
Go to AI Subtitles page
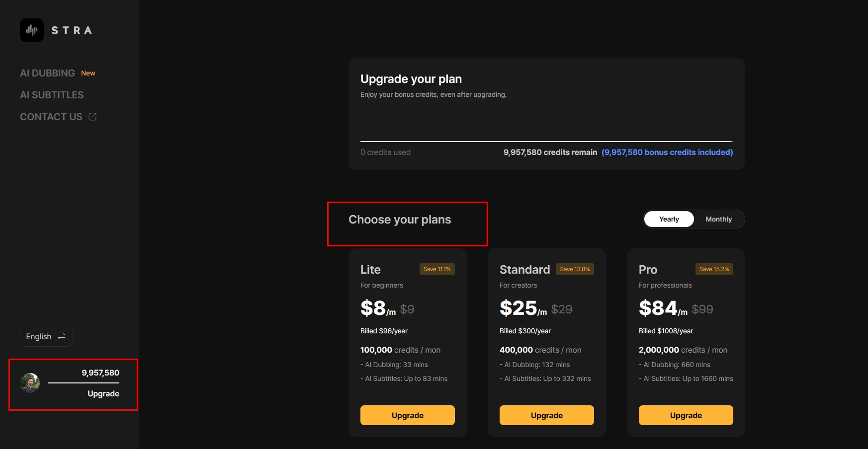(x=52, y=95)
